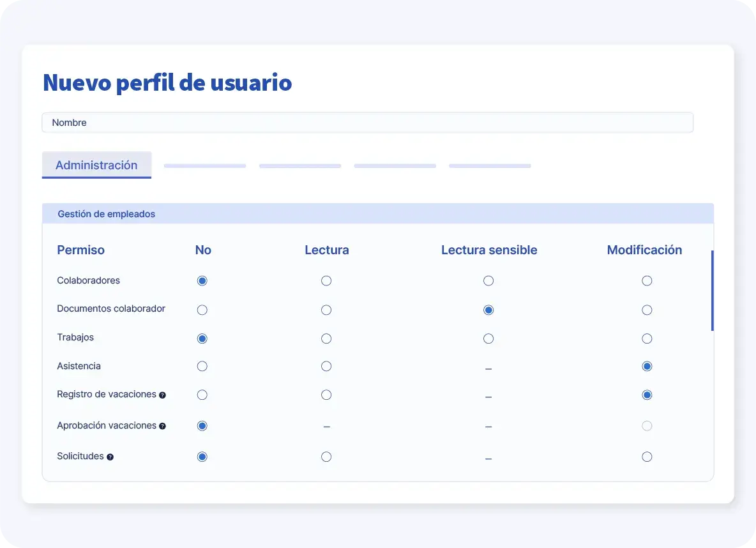This screenshot has width=756, height=548.
Task: Click the Gestión de empleados section header
Action: (377, 214)
